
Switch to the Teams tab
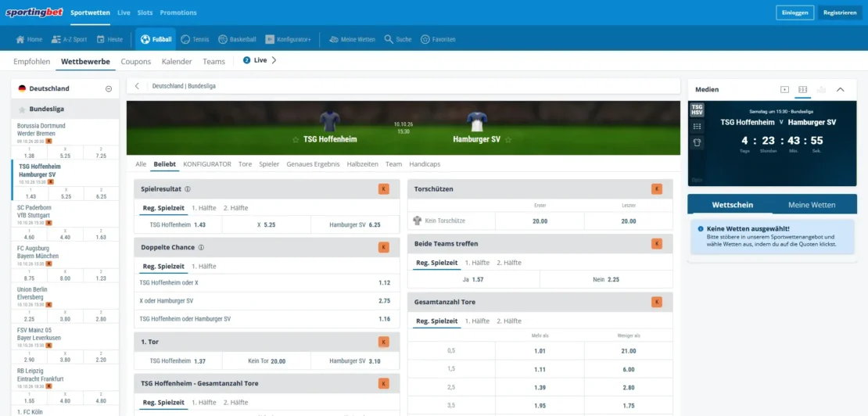coord(213,62)
